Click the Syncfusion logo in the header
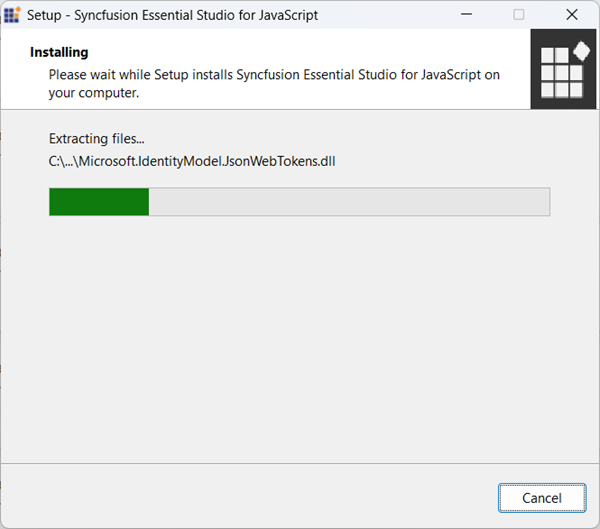 tap(564, 70)
